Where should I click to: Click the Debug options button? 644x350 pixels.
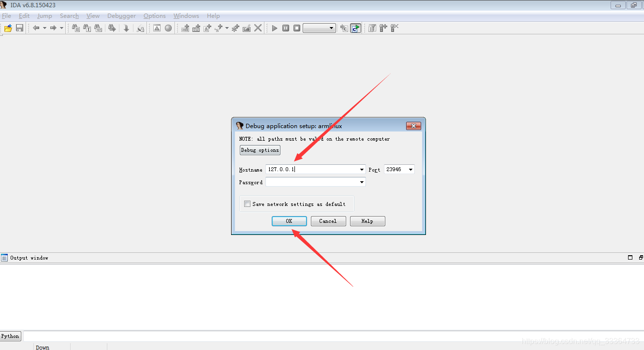coord(260,150)
